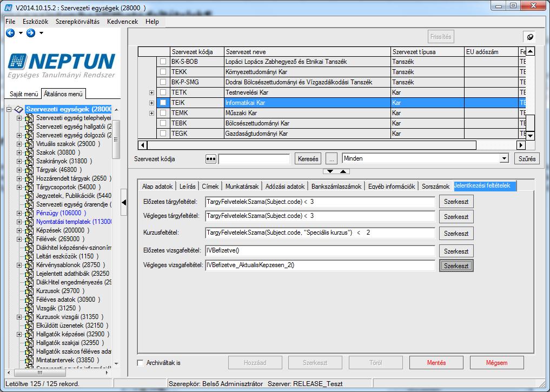Click the Szervezet kódja search input
The height and width of the screenshot is (392, 550).
click(x=254, y=159)
